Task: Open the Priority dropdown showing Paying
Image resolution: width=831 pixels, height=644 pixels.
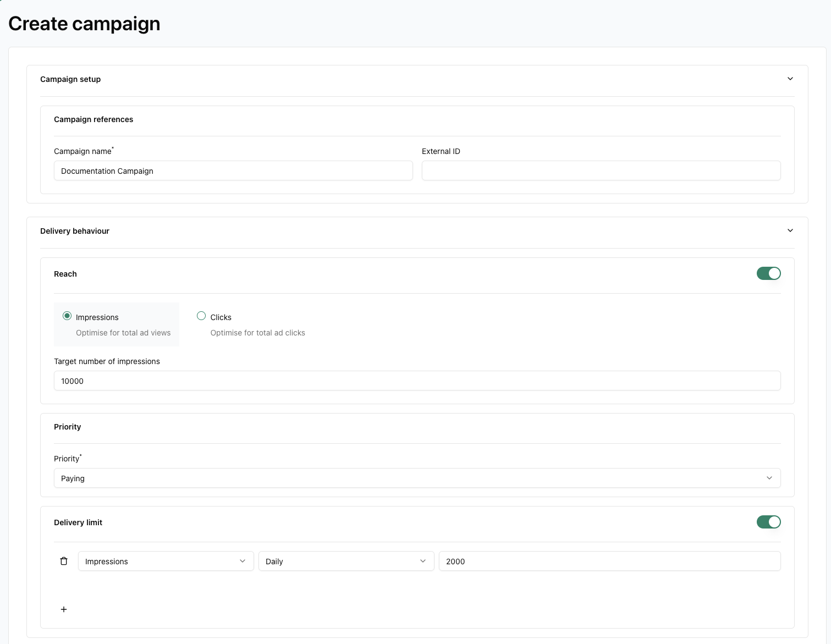Action: point(417,478)
